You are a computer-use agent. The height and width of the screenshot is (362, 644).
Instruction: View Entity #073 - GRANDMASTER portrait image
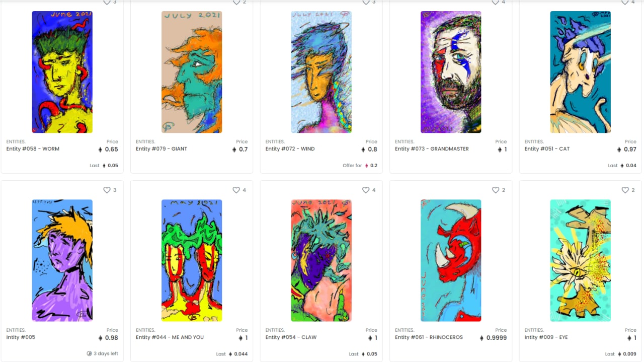pyautogui.click(x=451, y=72)
